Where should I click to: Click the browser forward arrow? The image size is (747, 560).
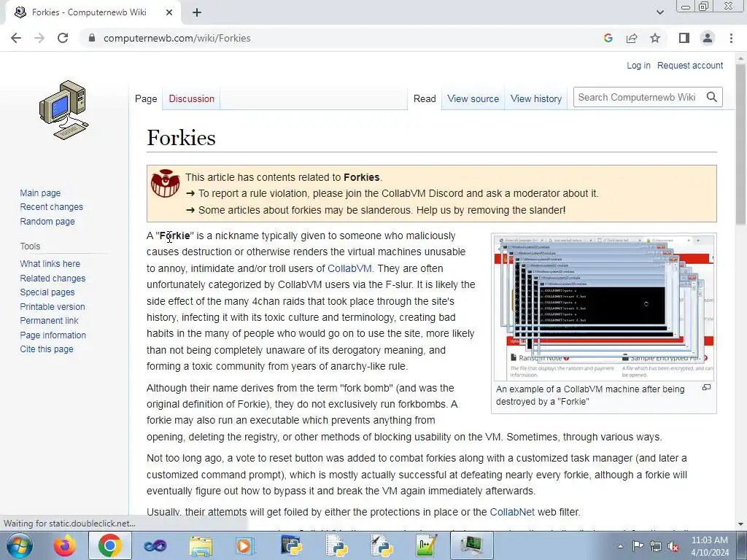pyautogui.click(x=39, y=38)
